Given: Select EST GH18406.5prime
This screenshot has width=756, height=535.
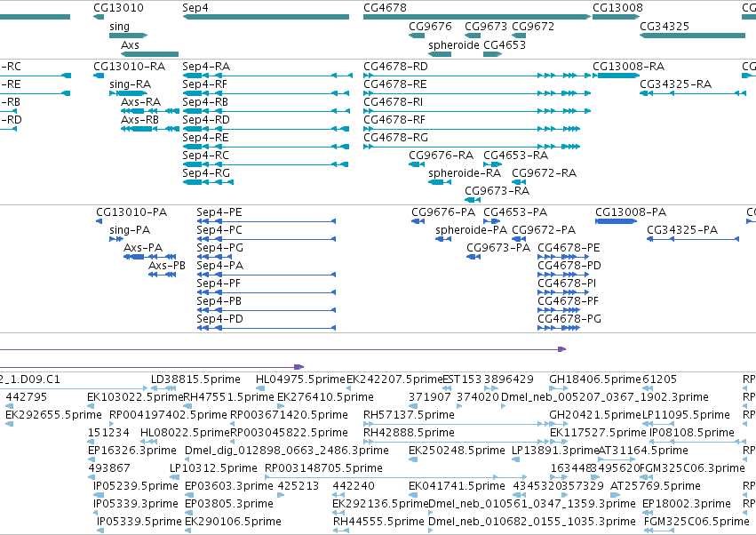Looking at the screenshot, I should (x=595, y=379).
